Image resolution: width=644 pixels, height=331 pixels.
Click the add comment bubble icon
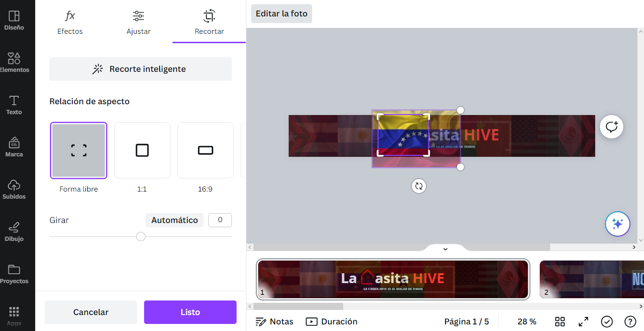click(612, 127)
